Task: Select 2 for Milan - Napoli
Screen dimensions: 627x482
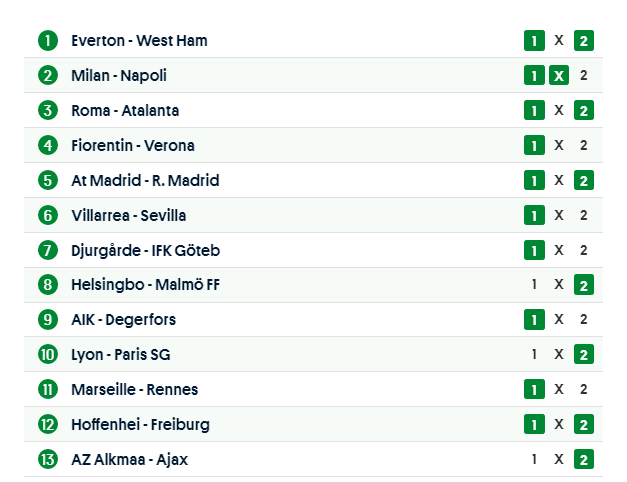Action: point(584,76)
